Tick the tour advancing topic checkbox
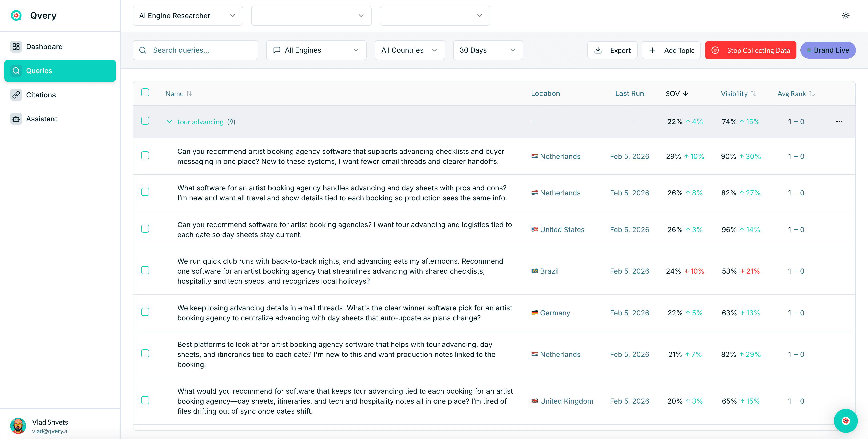This screenshot has height=439, width=868. point(145,120)
